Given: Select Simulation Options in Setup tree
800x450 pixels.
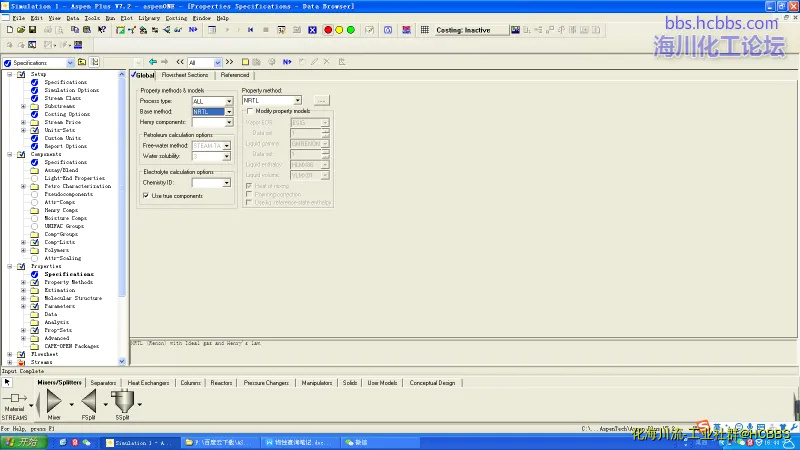Looking at the screenshot, I should [71, 90].
